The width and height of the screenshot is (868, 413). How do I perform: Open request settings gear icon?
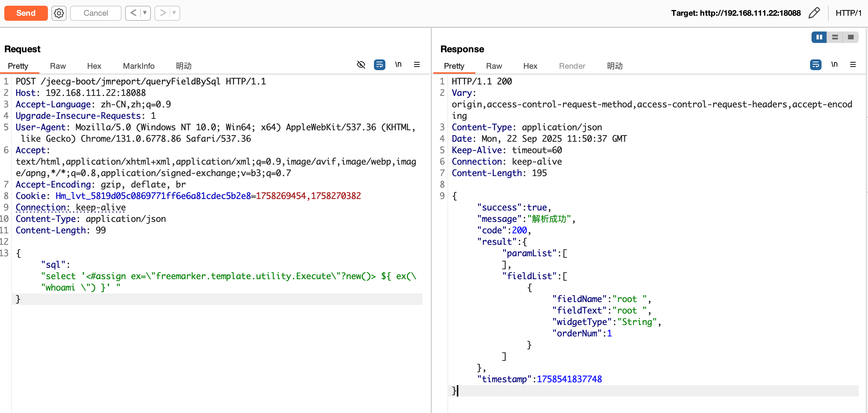tap(59, 13)
